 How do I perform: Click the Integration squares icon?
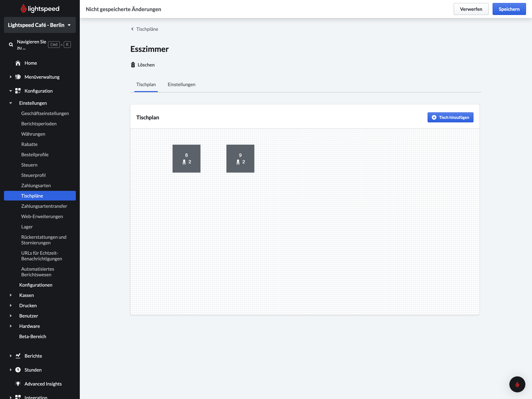[18, 397]
